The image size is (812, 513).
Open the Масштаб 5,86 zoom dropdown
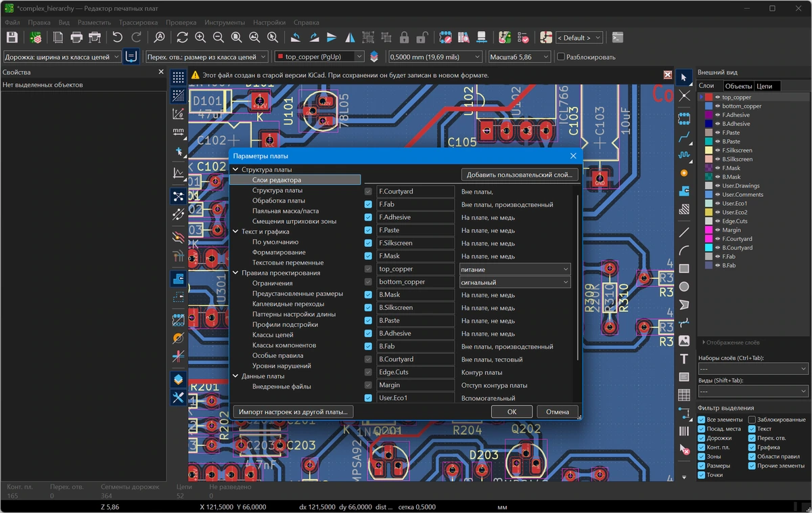pyautogui.click(x=519, y=57)
